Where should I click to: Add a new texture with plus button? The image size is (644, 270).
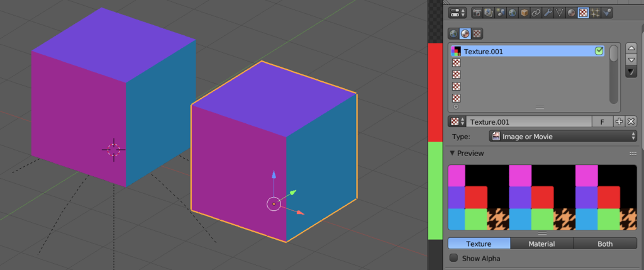[x=619, y=121]
